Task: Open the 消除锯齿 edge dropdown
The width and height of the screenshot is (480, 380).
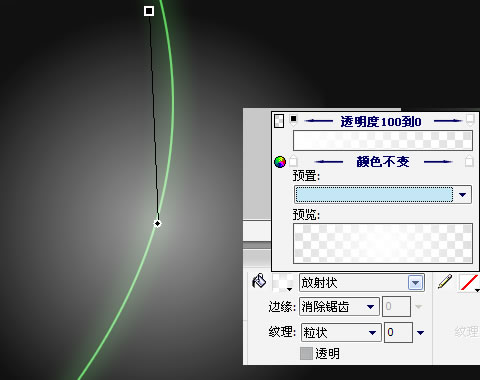Action: [x=370, y=307]
